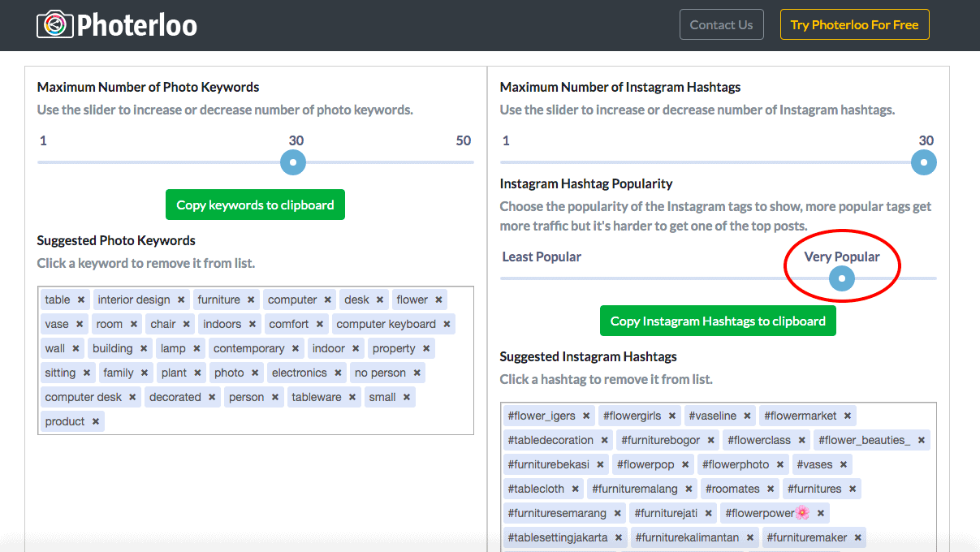Dismiss "interior design" keyword with its x icon
Image resolution: width=980 pixels, height=552 pixels.
coord(179,299)
